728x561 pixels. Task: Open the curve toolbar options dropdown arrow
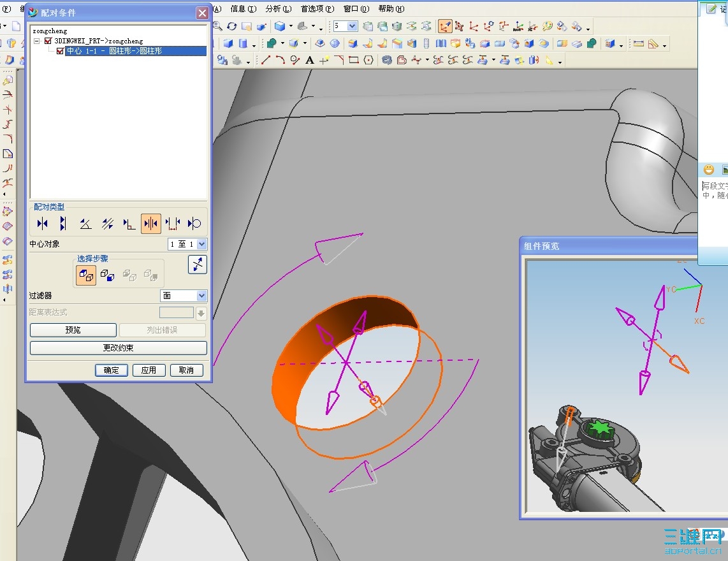560,62
